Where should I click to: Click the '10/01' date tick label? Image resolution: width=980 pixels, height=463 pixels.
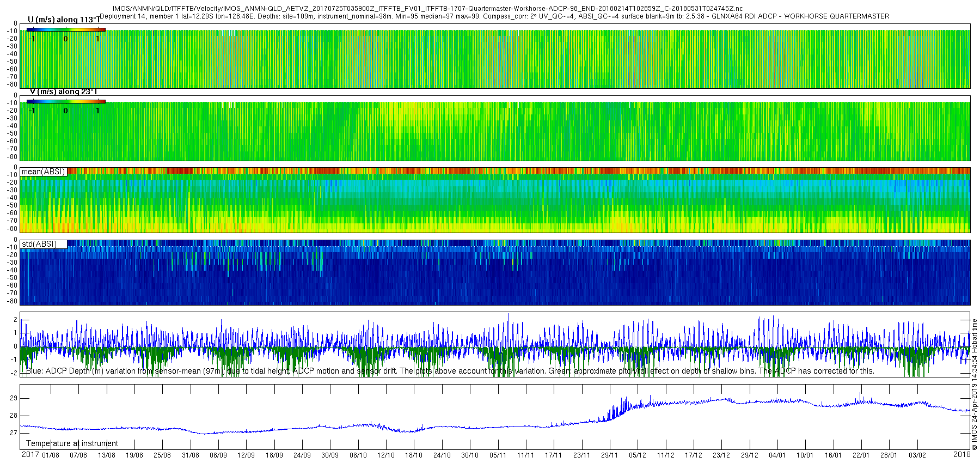[805, 455]
